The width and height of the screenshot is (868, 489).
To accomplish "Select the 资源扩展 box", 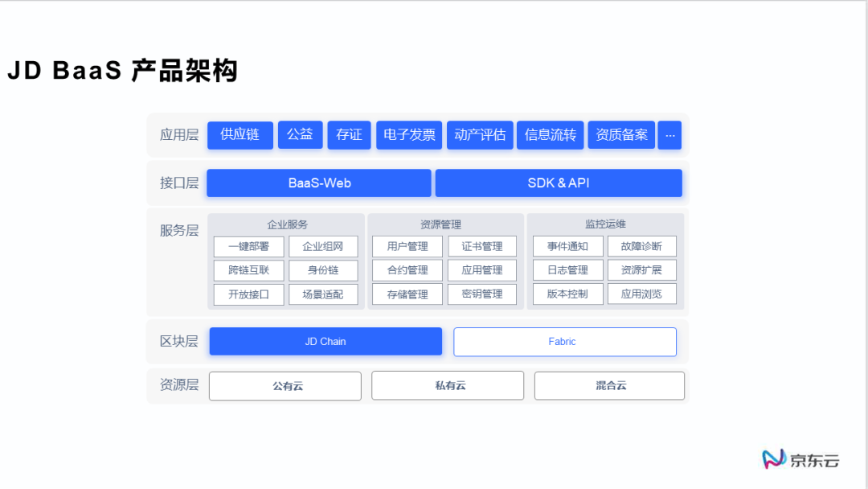I will [x=642, y=270].
